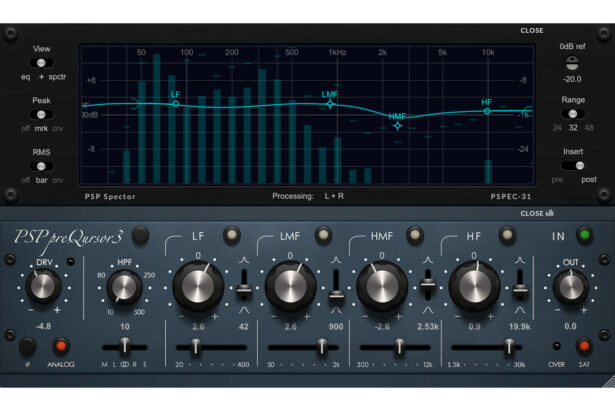This screenshot has width=615, height=410.
Task: Toggle the phase invert button
Action: 27,346
